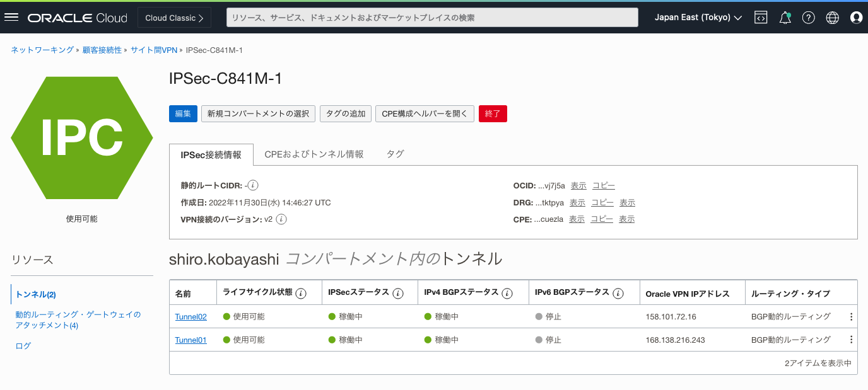Click 新規コンパートメントの選択 button
Image resolution: width=868 pixels, height=390 pixels.
tap(259, 114)
